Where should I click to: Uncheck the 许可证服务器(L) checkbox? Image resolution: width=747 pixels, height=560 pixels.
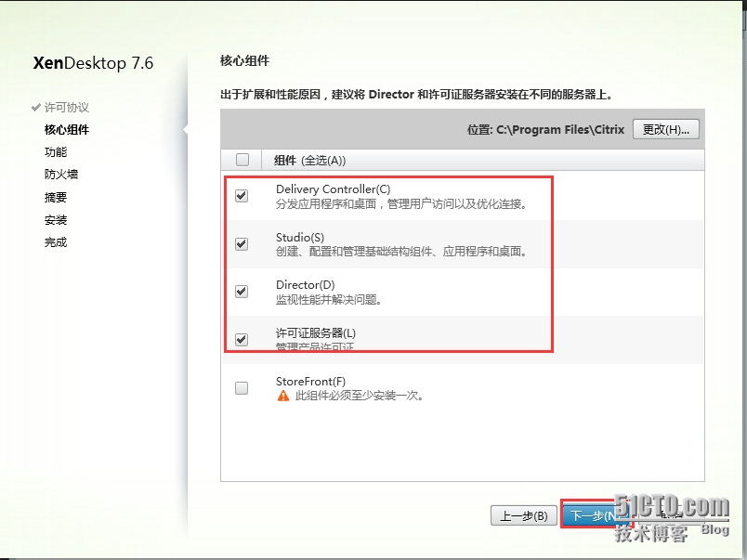[242, 339]
